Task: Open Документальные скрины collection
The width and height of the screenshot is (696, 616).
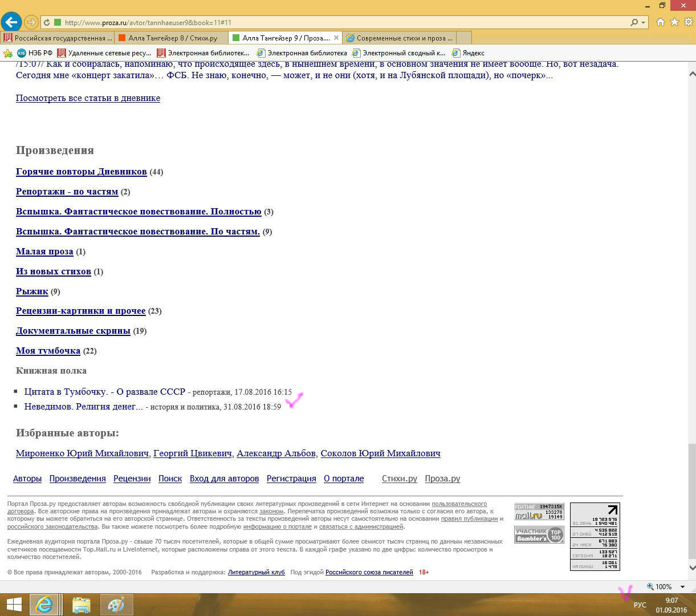Action: (x=73, y=331)
